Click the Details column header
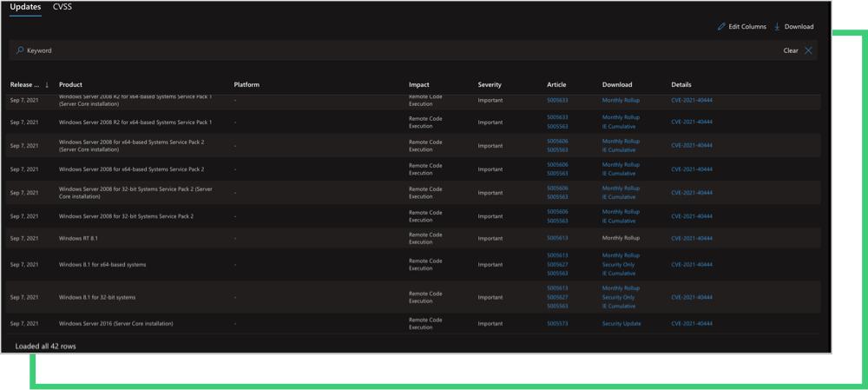Viewport: 868px width, 390px height. 681,85
